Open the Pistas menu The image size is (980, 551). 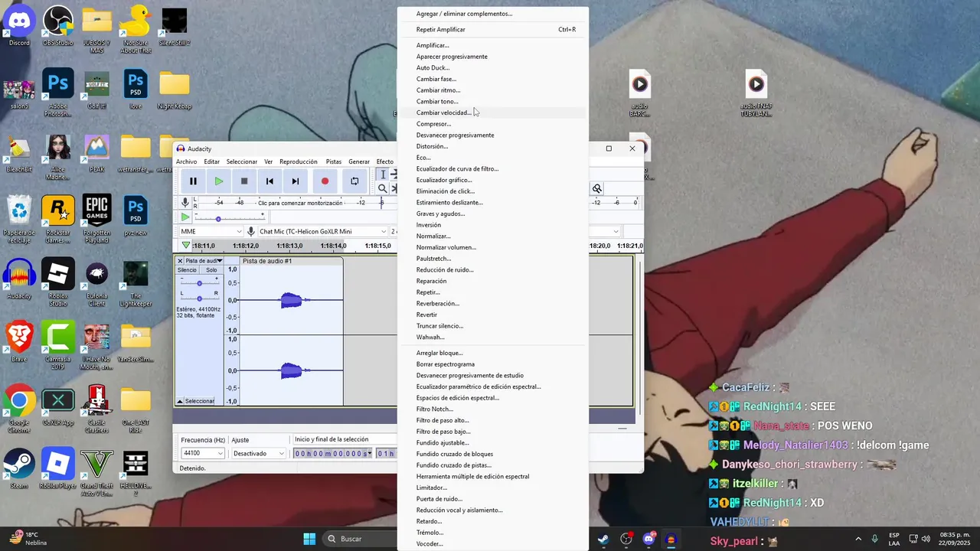(x=334, y=161)
